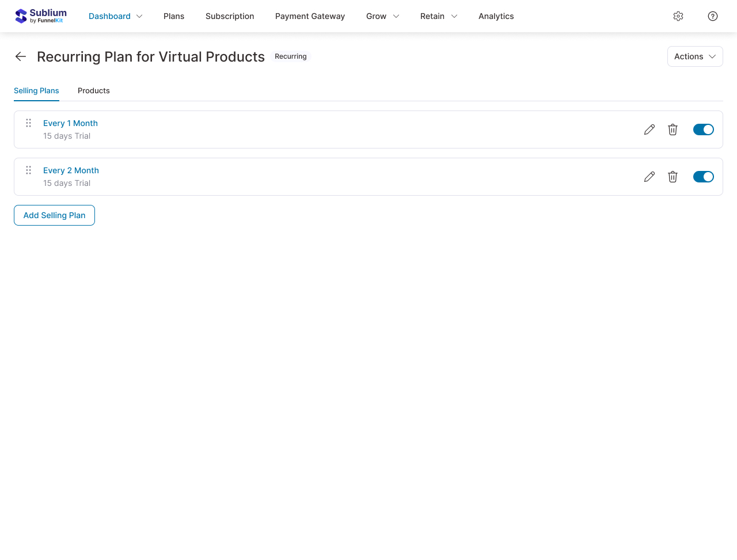
Task: Expand the Retain menu
Action: pyautogui.click(x=439, y=16)
